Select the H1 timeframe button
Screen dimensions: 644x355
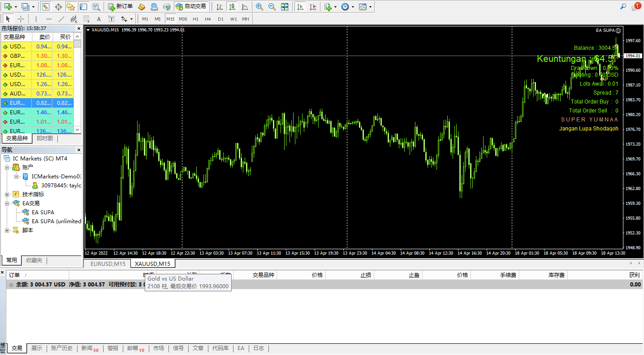[195, 19]
